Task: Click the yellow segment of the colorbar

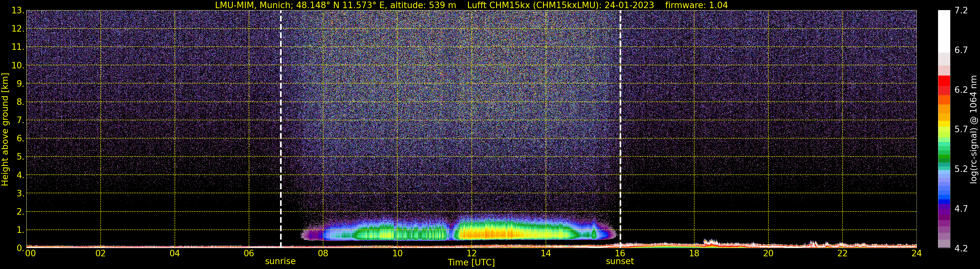Action: (944, 124)
